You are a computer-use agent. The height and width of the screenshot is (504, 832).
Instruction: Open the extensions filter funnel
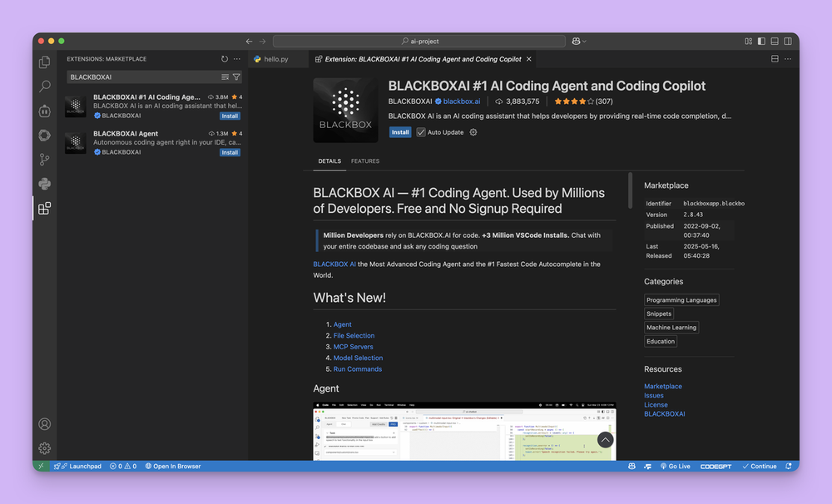pyautogui.click(x=236, y=77)
